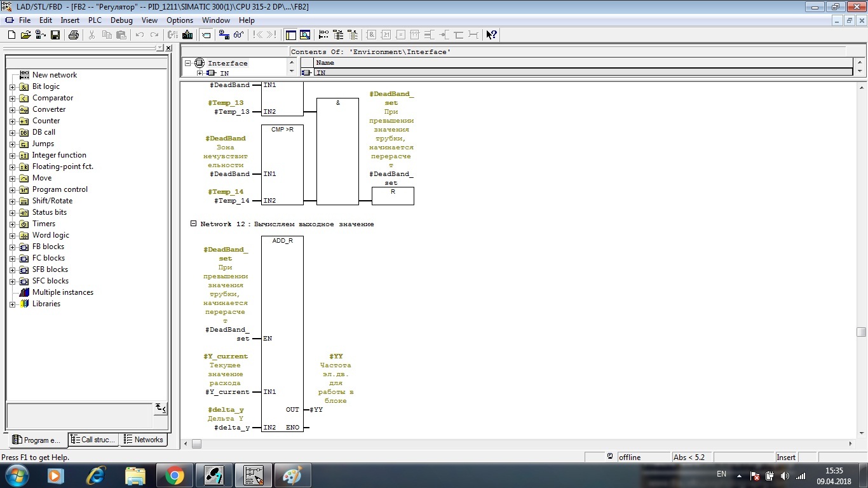Expand the Bit logic tree node
Screen dimensions: 868x488
click(x=12, y=86)
